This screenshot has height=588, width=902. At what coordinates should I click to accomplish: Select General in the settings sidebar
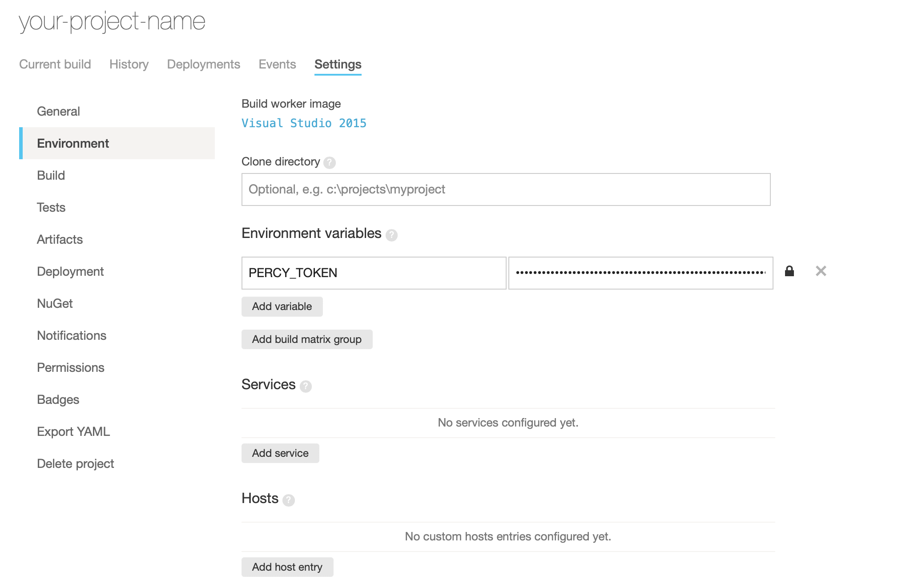[58, 111]
